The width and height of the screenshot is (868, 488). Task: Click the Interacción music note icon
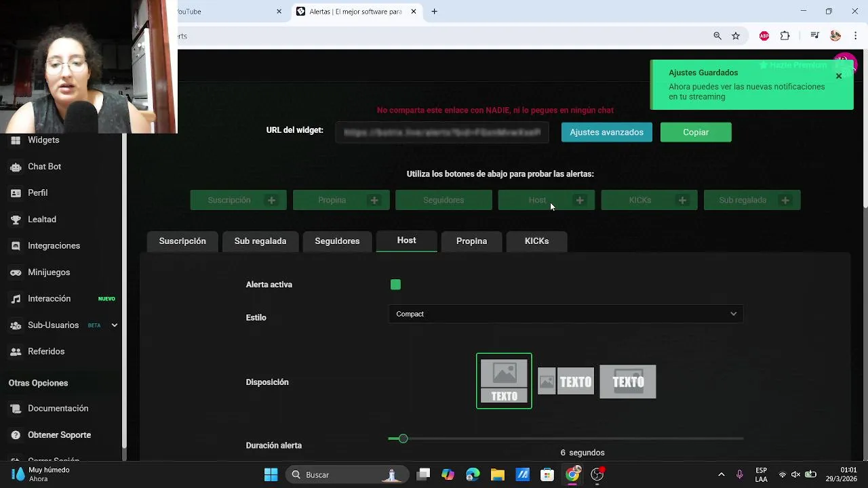(x=16, y=299)
